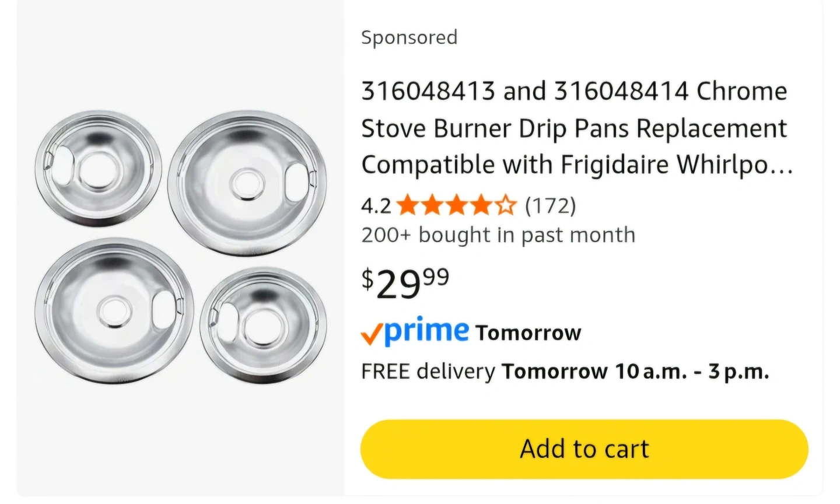840x504 pixels.
Task: Click the "200+ bought in past month" text
Action: [498, 235]
